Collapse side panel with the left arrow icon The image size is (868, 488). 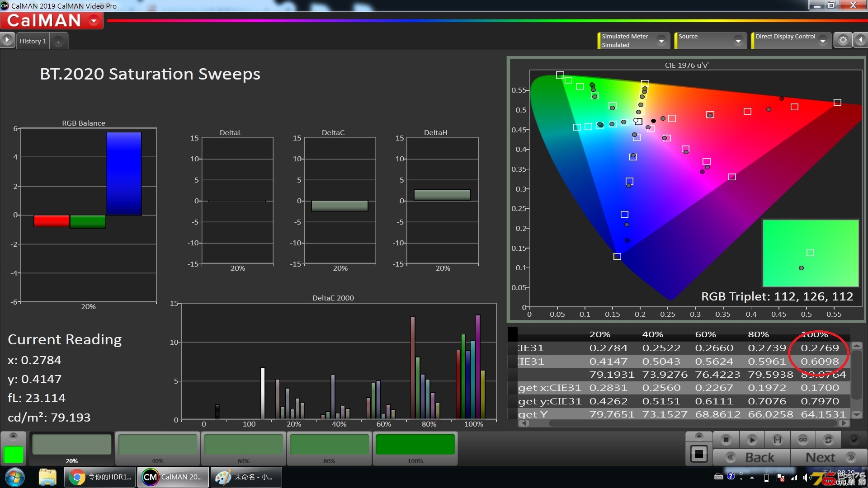860,40
